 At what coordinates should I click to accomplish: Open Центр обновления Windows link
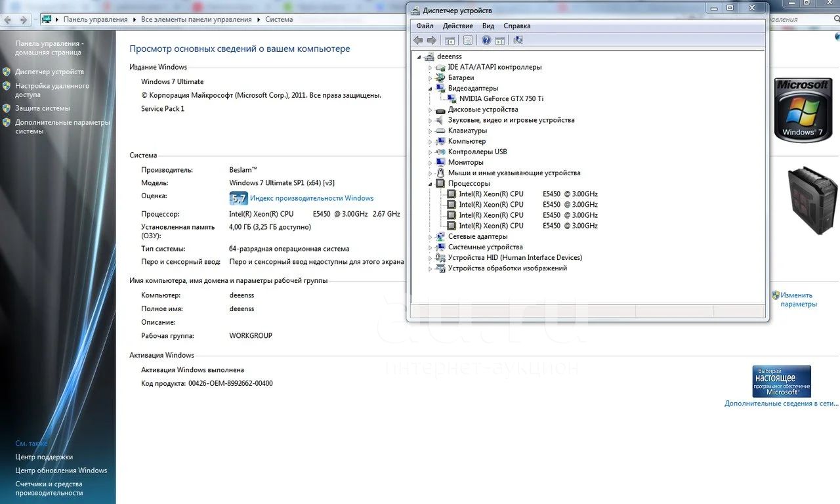(x=61, y=471)
